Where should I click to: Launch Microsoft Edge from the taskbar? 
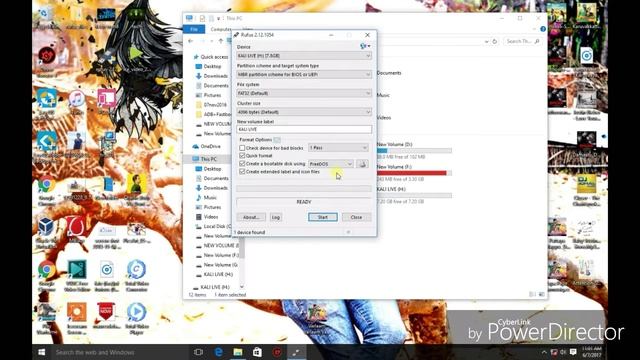point(218,352)
